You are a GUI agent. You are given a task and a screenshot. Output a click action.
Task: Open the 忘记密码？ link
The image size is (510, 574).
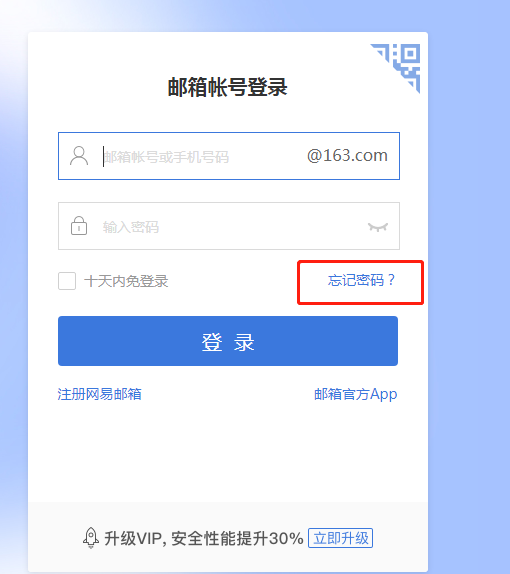click(361, 280)
